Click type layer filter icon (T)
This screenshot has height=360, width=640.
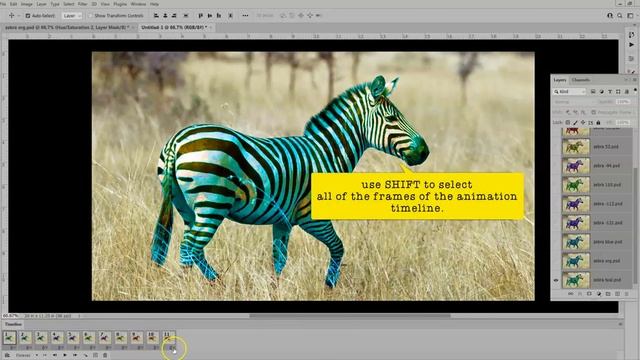(x=610, y=91)
